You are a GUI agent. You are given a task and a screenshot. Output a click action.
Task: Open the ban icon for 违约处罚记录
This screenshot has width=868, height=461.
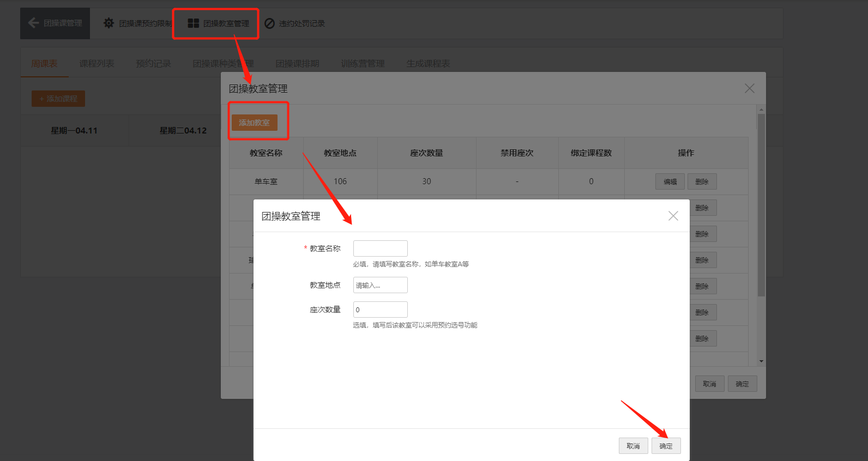tap(269, 23)
